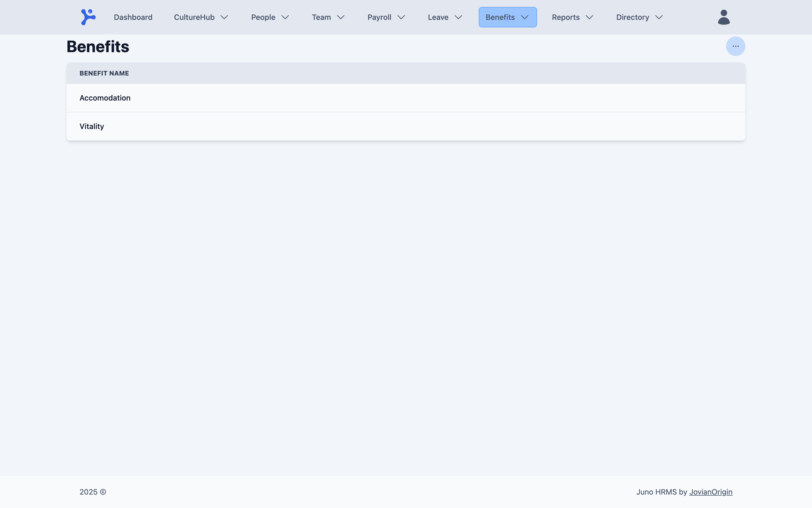
Task: Click the Benefits page heading
Action: [x=98, y=46]
